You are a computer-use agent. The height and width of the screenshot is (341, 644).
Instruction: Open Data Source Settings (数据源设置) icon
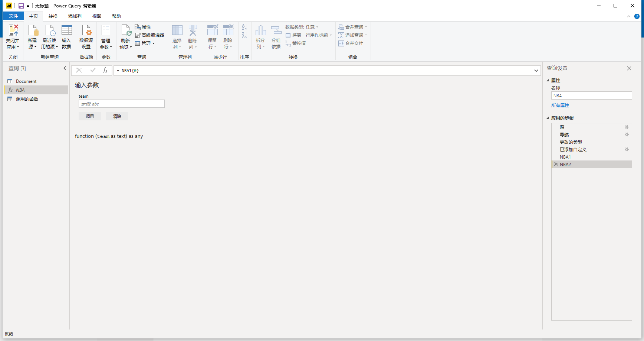86,30
